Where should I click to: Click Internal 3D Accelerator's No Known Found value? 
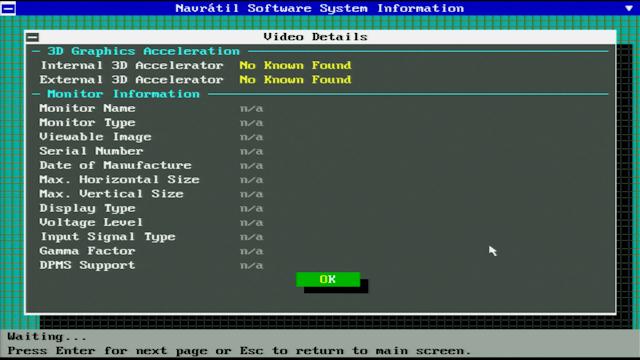coord(295,66)
